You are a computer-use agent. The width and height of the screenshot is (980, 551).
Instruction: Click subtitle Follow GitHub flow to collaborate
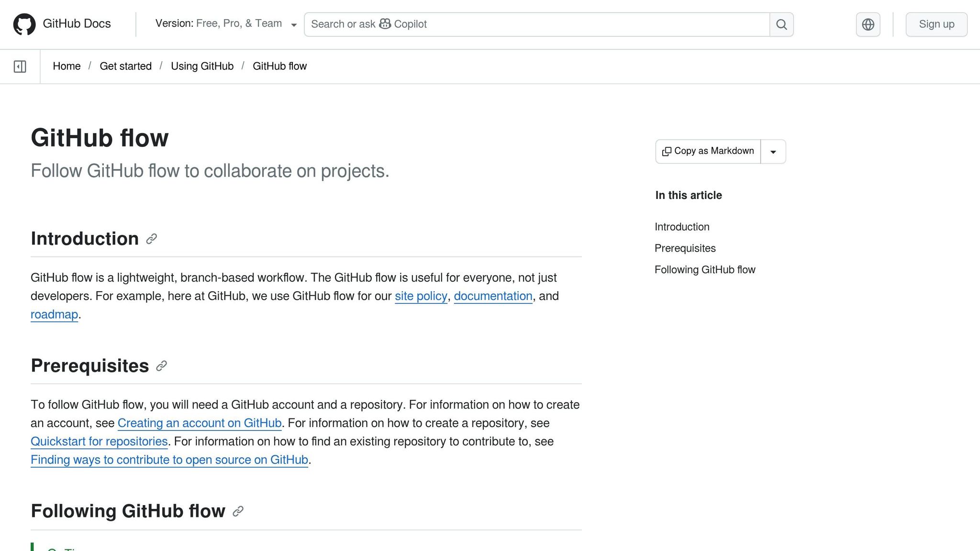click(x=210, y=171)
